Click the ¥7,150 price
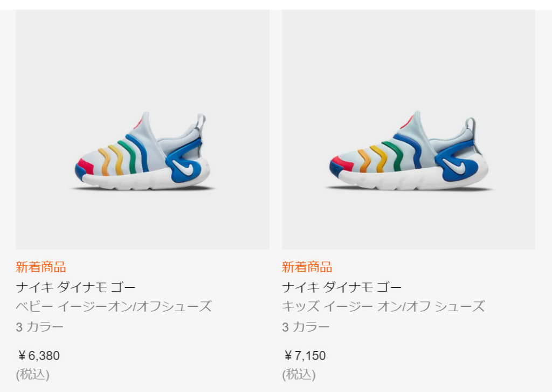Screen dimensions: 552x392 (305, 356)
